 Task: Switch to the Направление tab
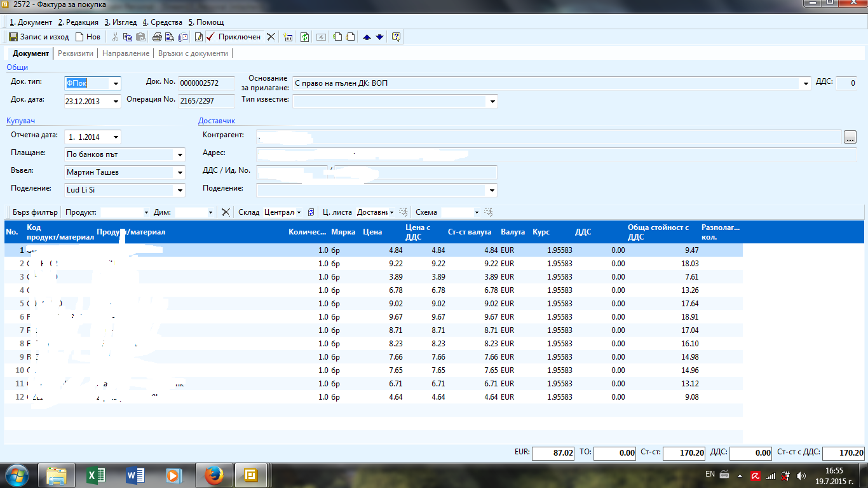point(126,53)
